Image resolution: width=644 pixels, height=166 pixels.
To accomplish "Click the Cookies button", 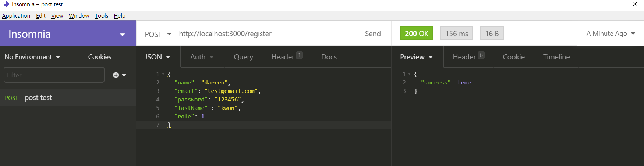I will coord(100,57).
